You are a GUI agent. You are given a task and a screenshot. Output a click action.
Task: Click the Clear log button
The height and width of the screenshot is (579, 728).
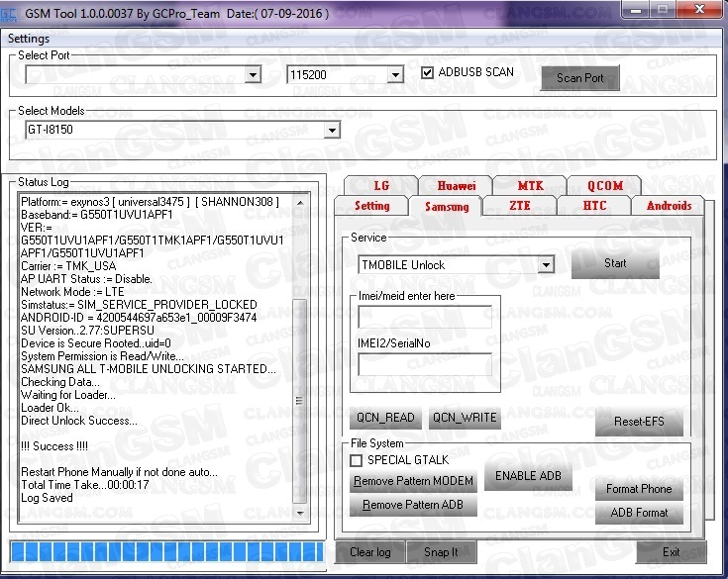tap(370, 552)
